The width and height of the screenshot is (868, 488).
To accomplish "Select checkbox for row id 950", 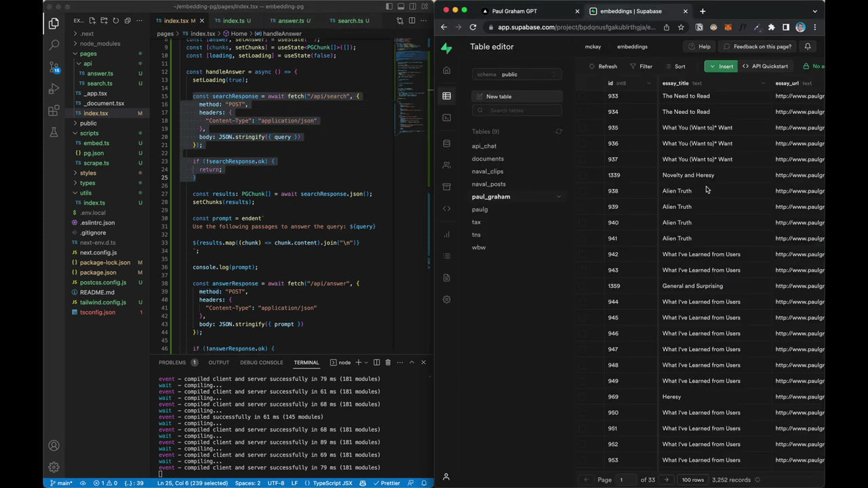I will pos(583,413).
